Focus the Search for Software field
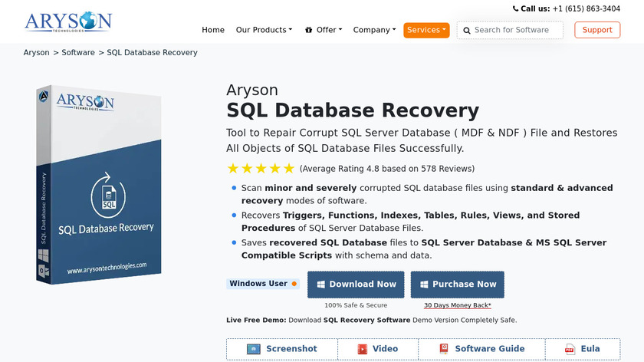The width and height of the screenshot is (644, 362). click(x=510, y=30)
